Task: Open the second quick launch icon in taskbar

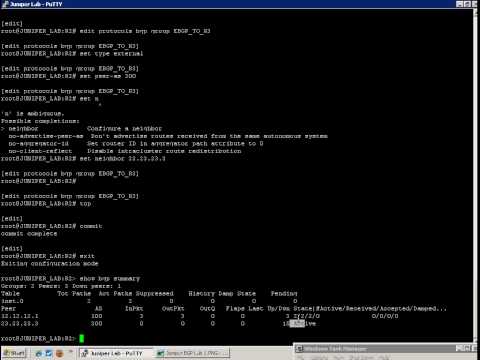Action: 49,353
